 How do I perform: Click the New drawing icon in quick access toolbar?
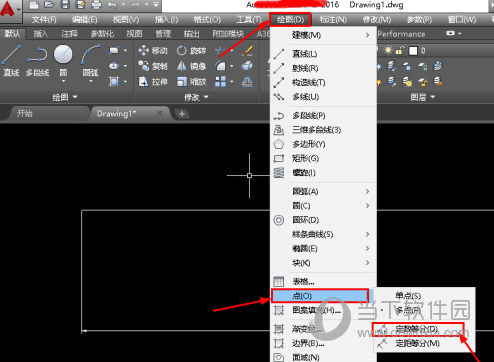33,5
